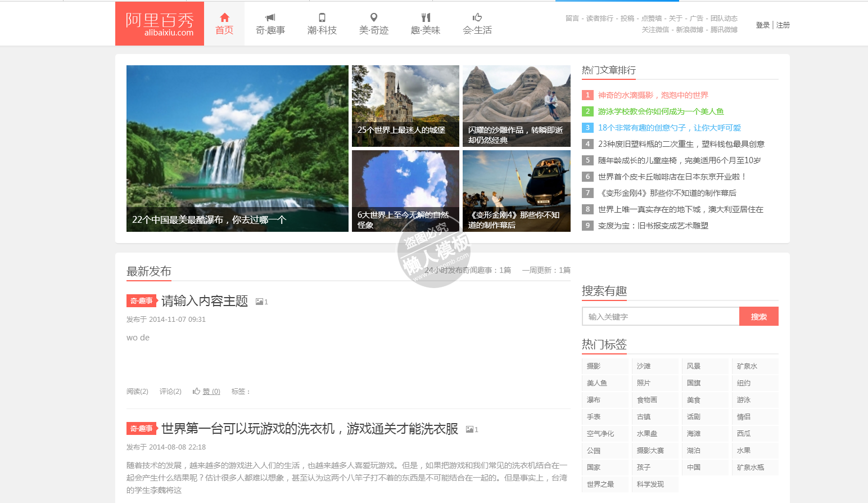Click the thumbs-up icon above 会·生活

coord(477,17)
